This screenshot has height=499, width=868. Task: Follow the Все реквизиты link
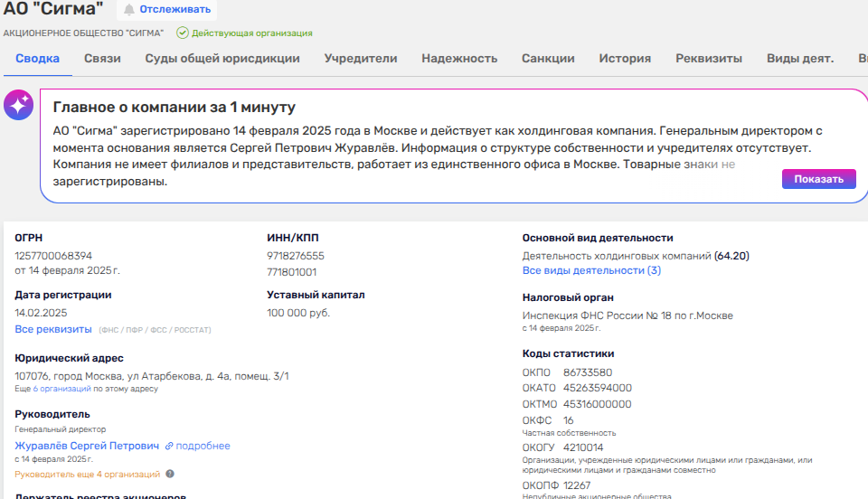coord(53,329)
